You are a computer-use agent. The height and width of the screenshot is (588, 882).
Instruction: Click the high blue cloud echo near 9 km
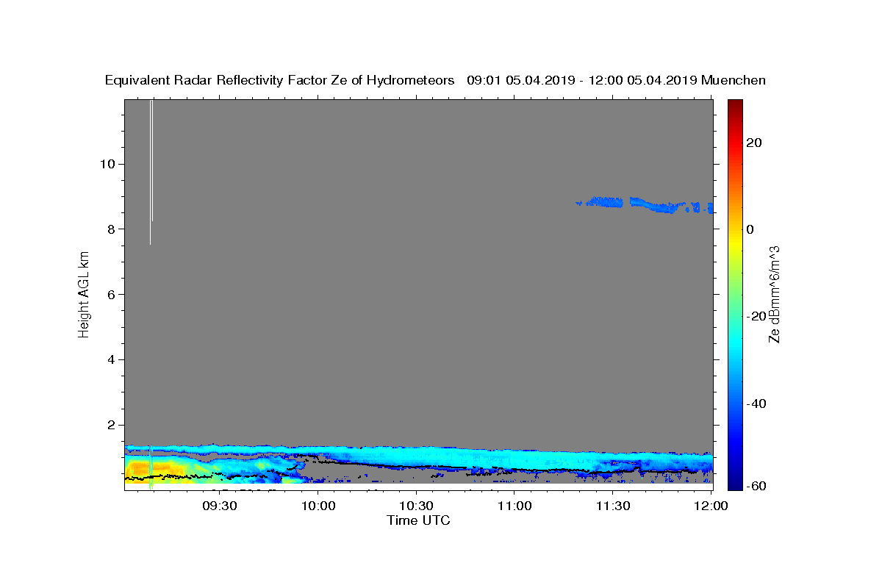[643, 204]
